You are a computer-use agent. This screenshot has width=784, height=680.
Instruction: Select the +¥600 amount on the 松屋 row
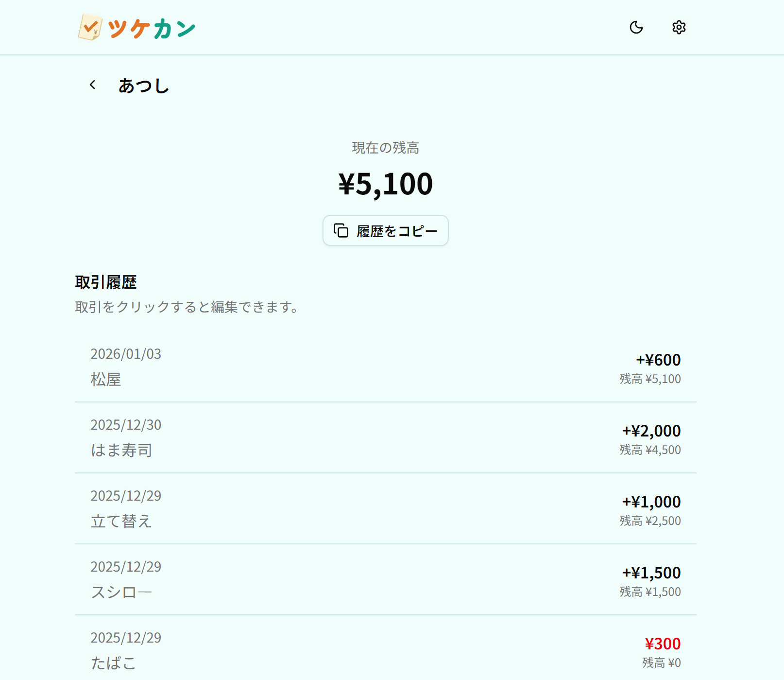tap(658, 360)
